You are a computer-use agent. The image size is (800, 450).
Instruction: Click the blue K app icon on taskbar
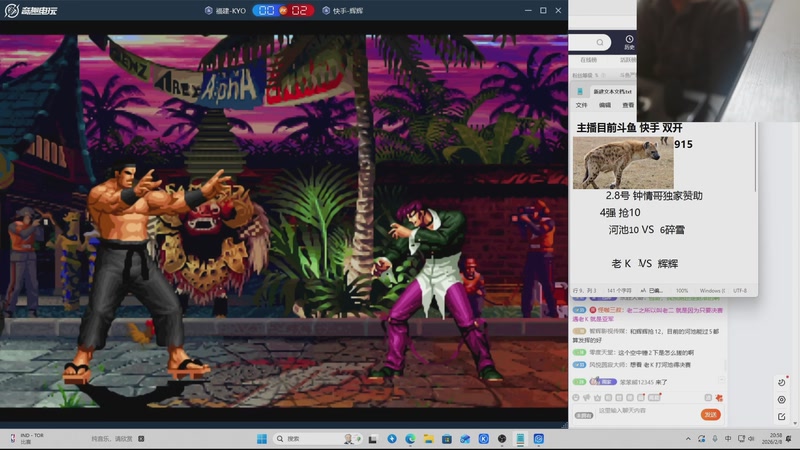[484, 439]
